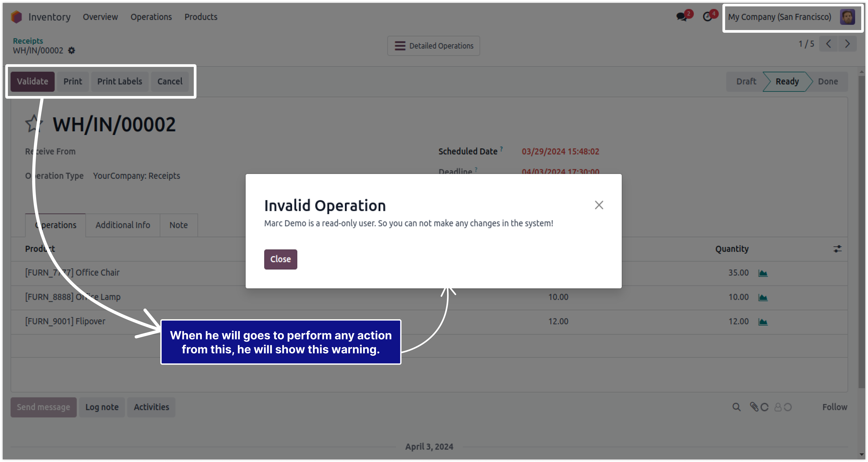Click forecast chart icon for Office Lamp row

[x=763, y=297]
